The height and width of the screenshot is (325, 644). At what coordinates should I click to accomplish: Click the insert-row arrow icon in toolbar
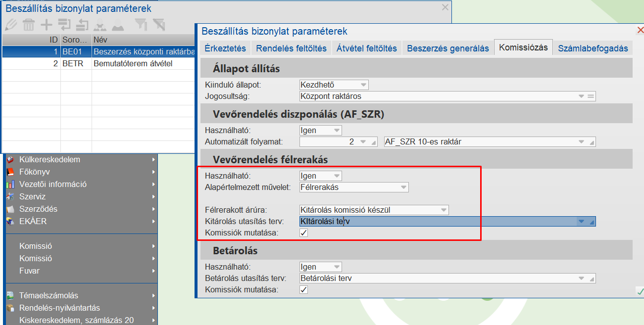(64, 24)
